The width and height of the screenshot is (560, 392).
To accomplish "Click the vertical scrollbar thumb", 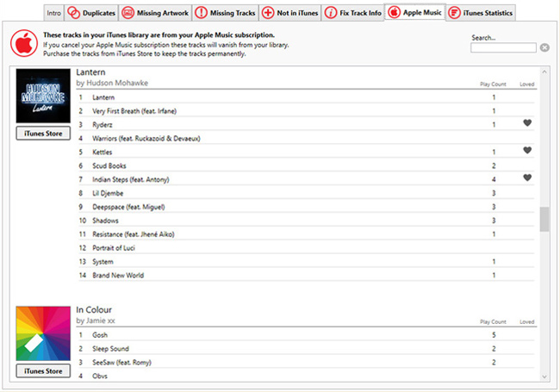I will [544, 219].
